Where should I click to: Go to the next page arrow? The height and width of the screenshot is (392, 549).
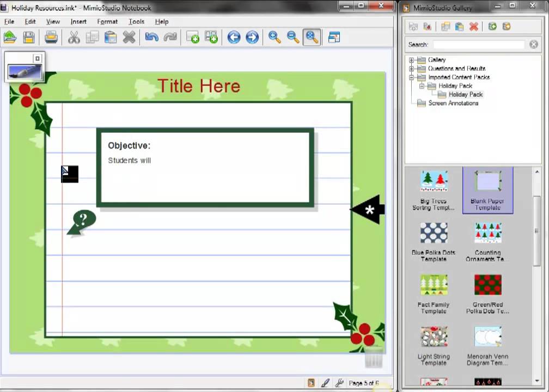point(252,37)
